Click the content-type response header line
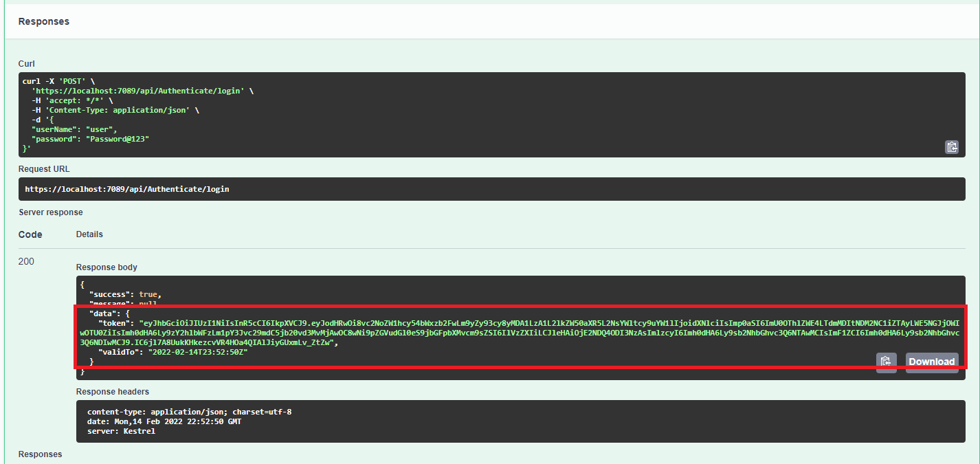Viewport: 980px width, 464px height. tap(189, 412)
